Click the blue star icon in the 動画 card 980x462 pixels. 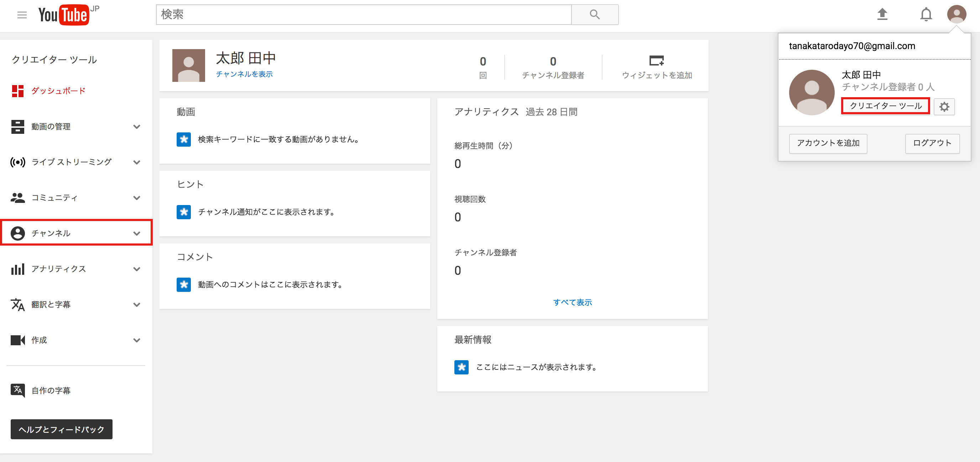(x=184, y=140)
